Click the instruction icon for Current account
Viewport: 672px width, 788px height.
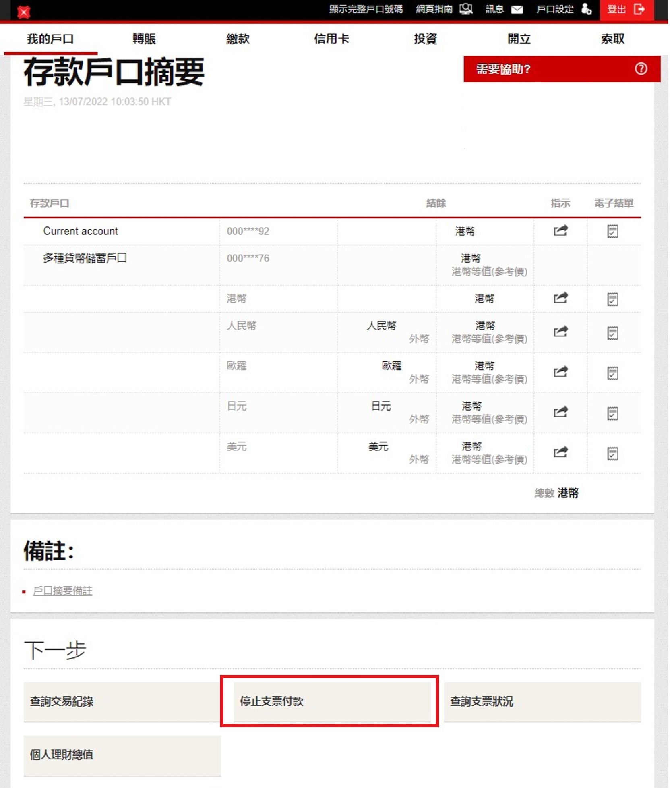(560, 230)
